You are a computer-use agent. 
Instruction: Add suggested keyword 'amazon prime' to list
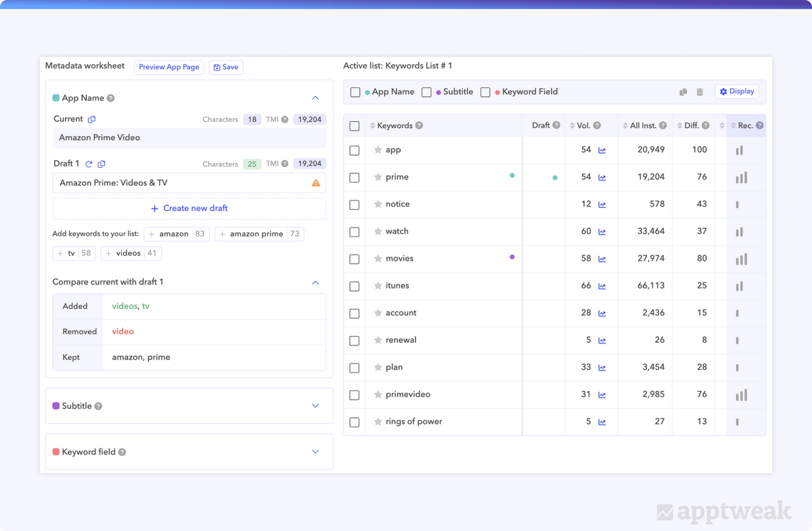(259, 234)
